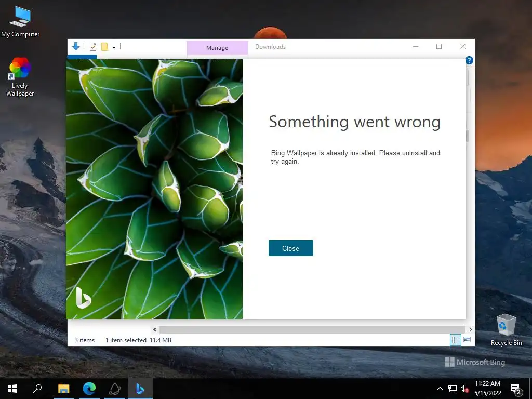532x399 pixels.
Task: Close the Bing Wallpaper error dialog
Action: (x=291, y=248)
